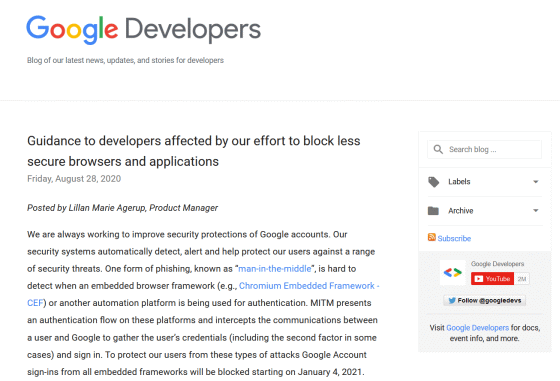This screenshot has height=381, width=560.
Task: Click the Subscribe link
Action: (x=454, y=239)
